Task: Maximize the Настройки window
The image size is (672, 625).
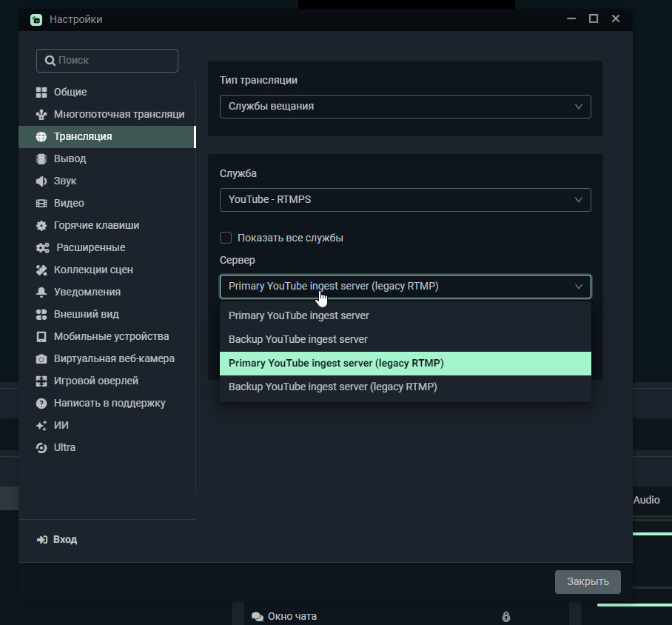Action: (594, 19)
